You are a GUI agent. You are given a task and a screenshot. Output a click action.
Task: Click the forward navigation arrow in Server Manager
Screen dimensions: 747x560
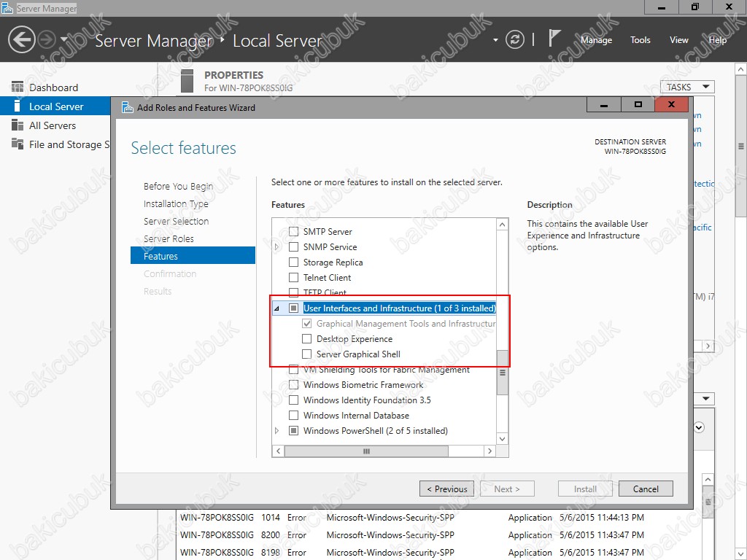tap(47, 39)
